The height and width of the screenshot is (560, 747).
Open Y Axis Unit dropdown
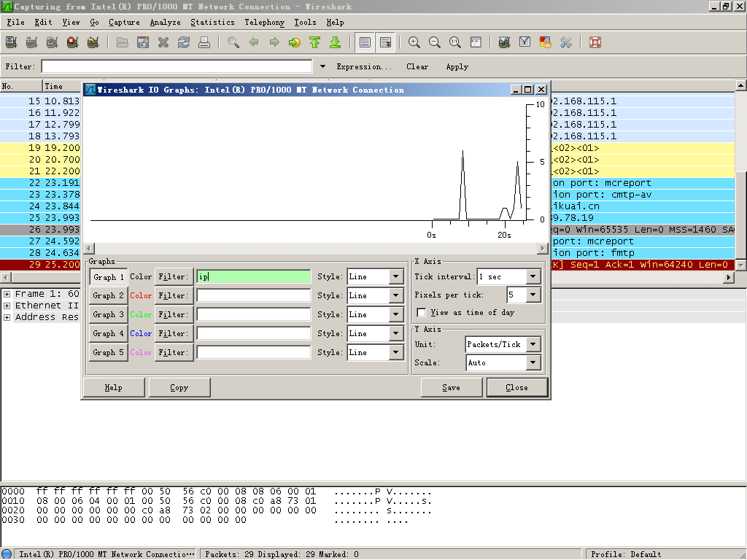pos(533,344)
